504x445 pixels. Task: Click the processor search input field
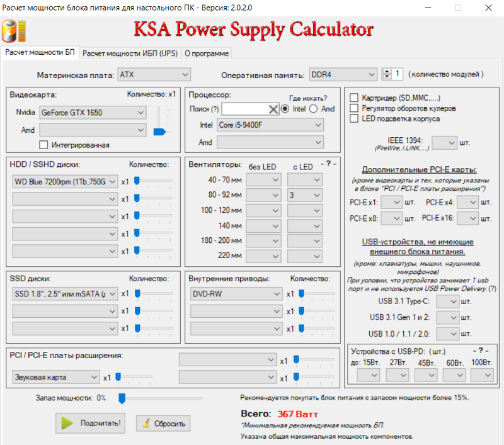[x=246, y=109]
